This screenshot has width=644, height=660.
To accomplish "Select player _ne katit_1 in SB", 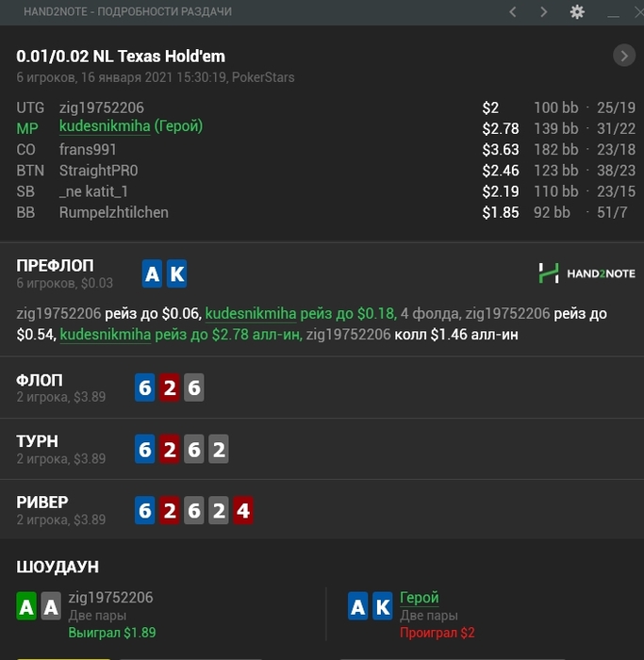I will click(93, 191).
